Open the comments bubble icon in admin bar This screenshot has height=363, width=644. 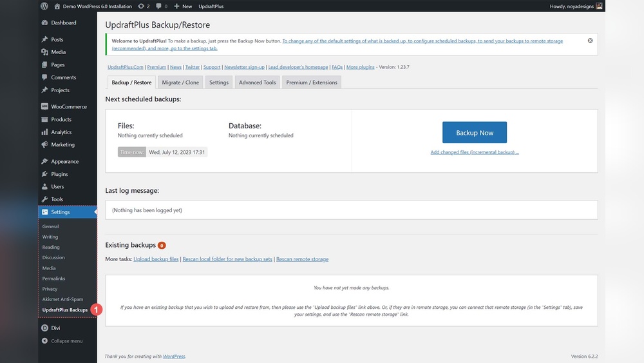(158, 6)
